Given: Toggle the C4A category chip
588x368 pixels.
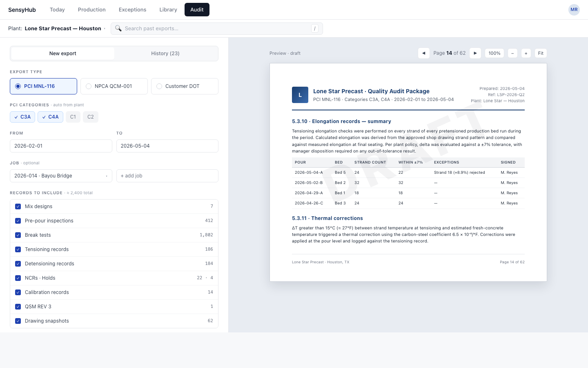Looking at the screenshot, I should (x=50, y=117).
